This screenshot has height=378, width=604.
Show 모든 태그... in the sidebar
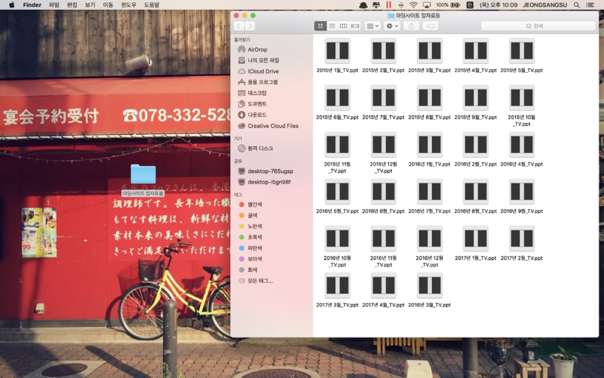[x=256, y=281]
